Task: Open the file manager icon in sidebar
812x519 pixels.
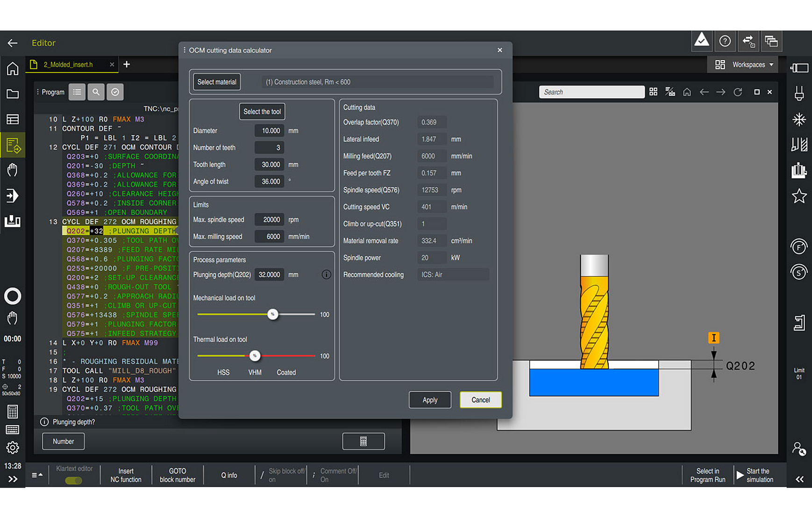Action: [x=13, y=94]
